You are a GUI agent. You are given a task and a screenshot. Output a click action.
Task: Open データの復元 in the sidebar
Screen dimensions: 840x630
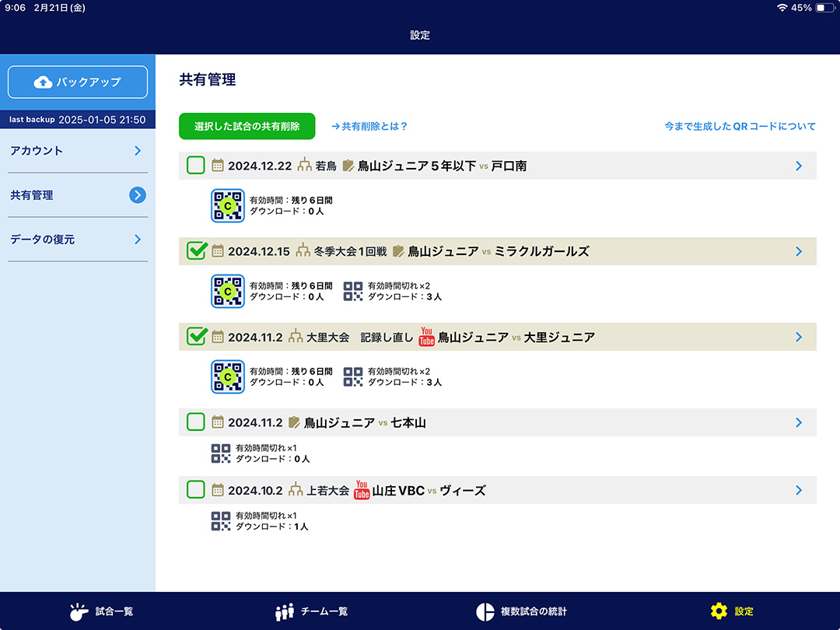[78, 240]
